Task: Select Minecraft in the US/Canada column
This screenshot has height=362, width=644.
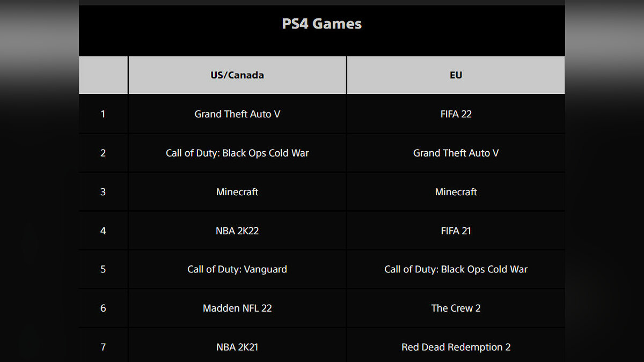Action: [x=237, y=192]
